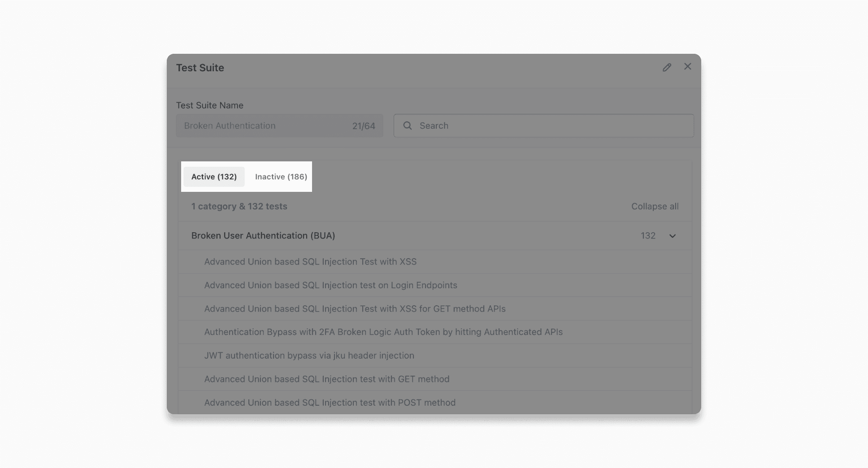Click the Test Suite Name field

pyautogui.click(x=279, y=126)
